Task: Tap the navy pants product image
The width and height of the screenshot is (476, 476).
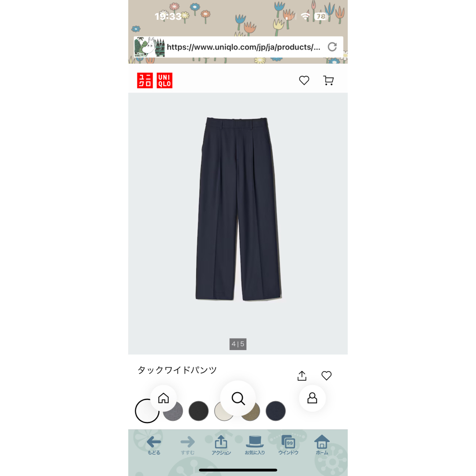Action: pos(238,209)
